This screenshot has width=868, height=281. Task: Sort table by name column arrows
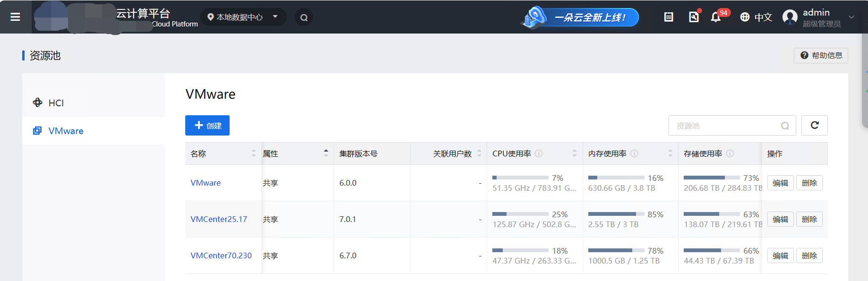pos(254,153)
